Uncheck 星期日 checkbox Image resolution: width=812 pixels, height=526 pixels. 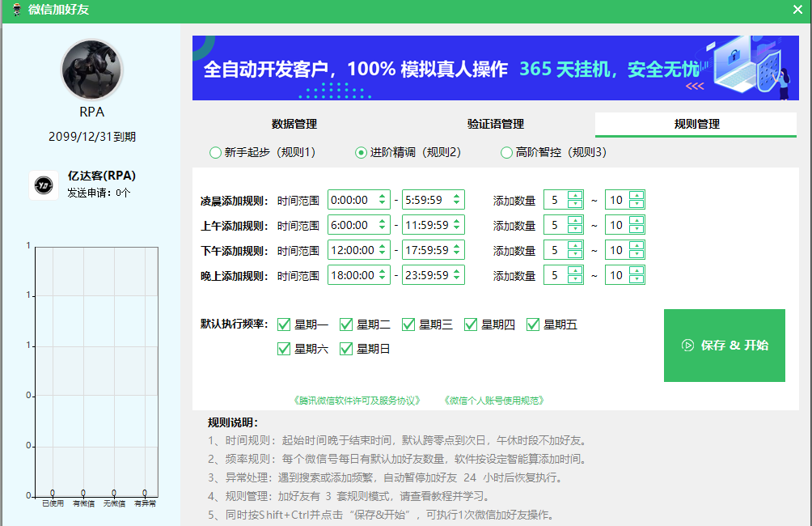[x=346, y=349]
